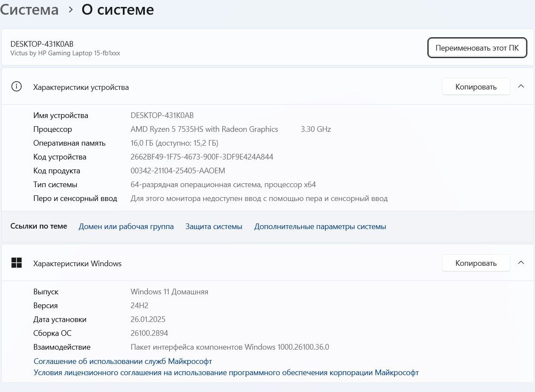The width and height of the screenshot is (535, 392).
Task: Select Victus by HP Gaming Laptop 15-fb1xxx text
Action: click(x=65, y=53)
